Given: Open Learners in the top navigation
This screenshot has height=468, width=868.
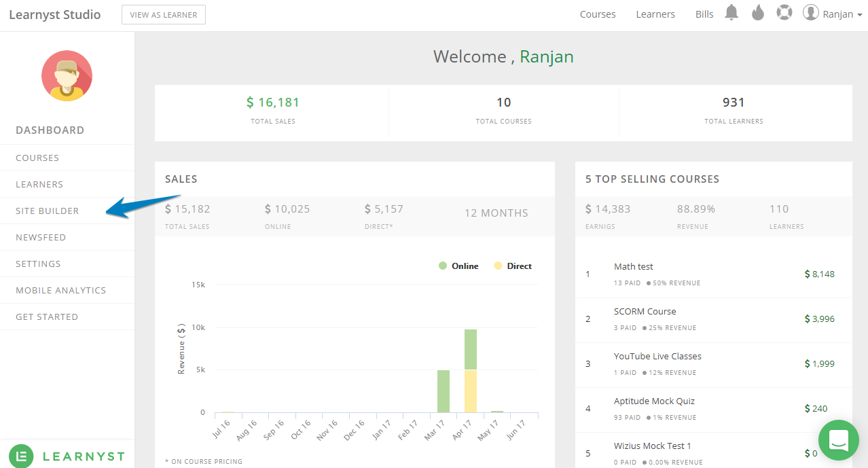Looking at the screenshot, I should (655, 14).
